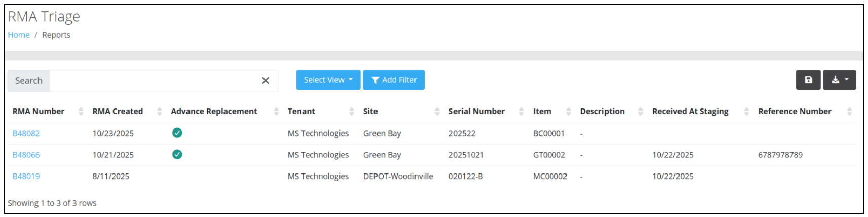Sort by Serial Number column arrows

[x=521, y=111]
